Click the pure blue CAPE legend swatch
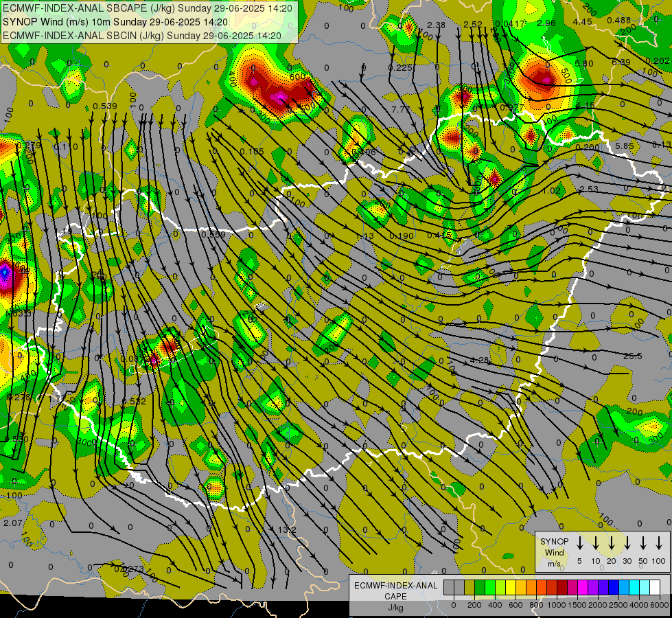This screenshot has width=672, height=618. pos(613,588)
